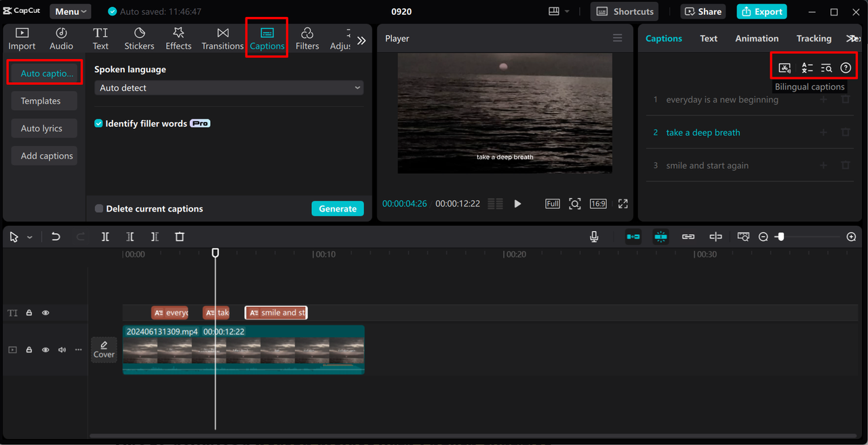Open the Menu dropdown
The height and width of the screenshot is (445, 868).
(x=70, y=12)
